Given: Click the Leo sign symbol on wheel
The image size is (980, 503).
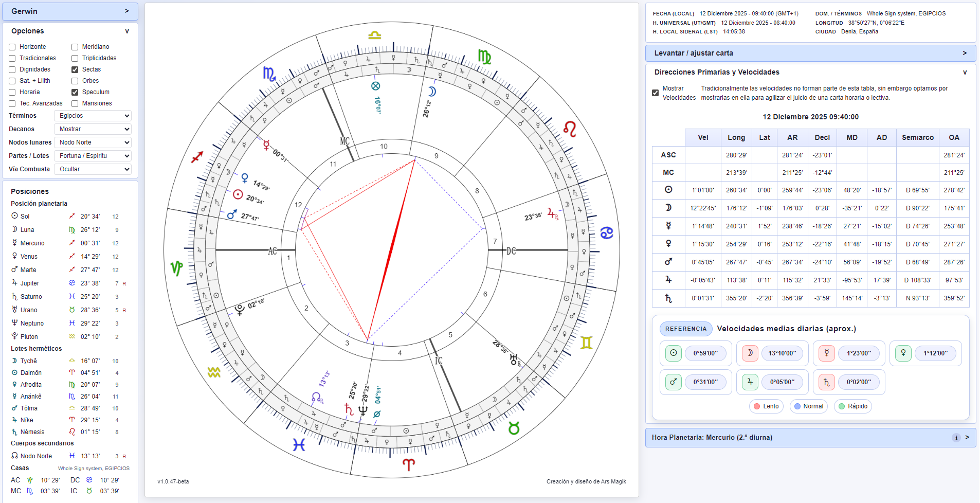Looking at the screenshot, I should (570, 129).
